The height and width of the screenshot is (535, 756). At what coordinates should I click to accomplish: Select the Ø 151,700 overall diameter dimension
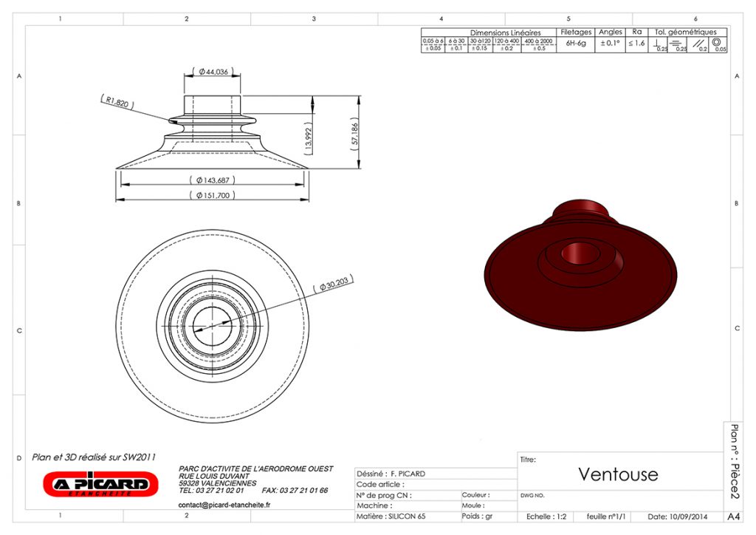tap(213, 195)
